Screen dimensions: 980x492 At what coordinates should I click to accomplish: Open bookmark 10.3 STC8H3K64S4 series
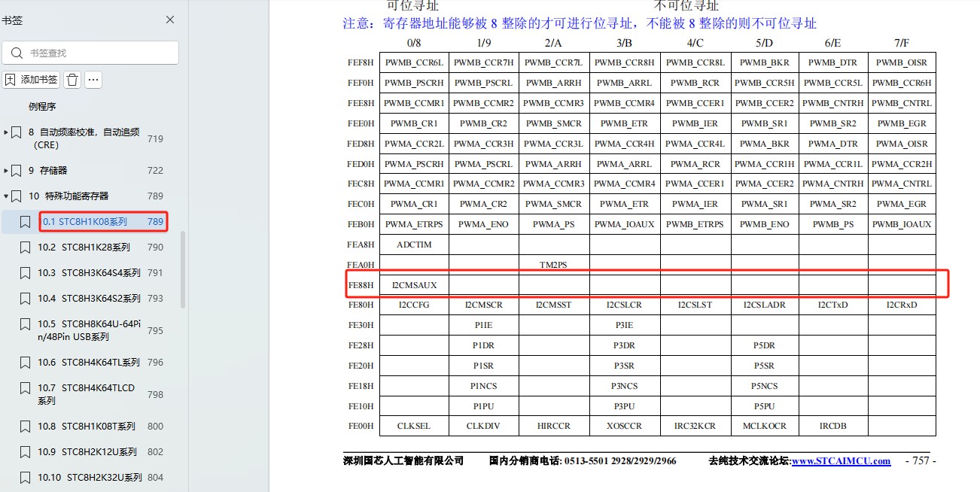tap(90, 272)
